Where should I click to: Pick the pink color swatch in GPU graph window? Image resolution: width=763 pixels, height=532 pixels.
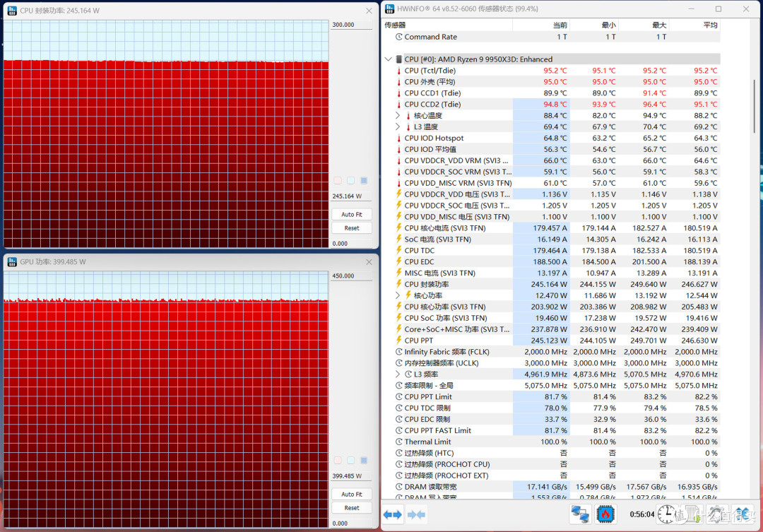click(338, 461)
